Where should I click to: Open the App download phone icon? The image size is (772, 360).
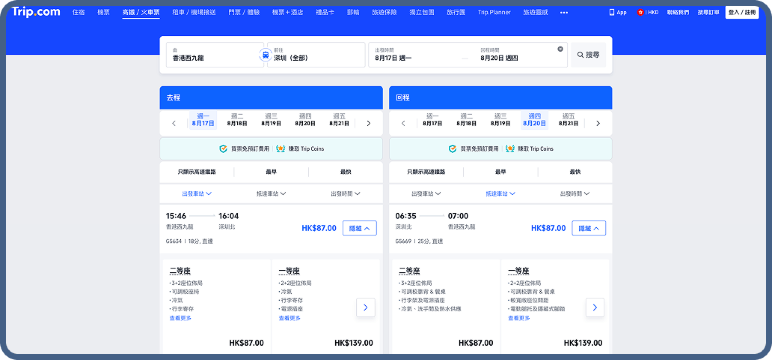(612, 12)
